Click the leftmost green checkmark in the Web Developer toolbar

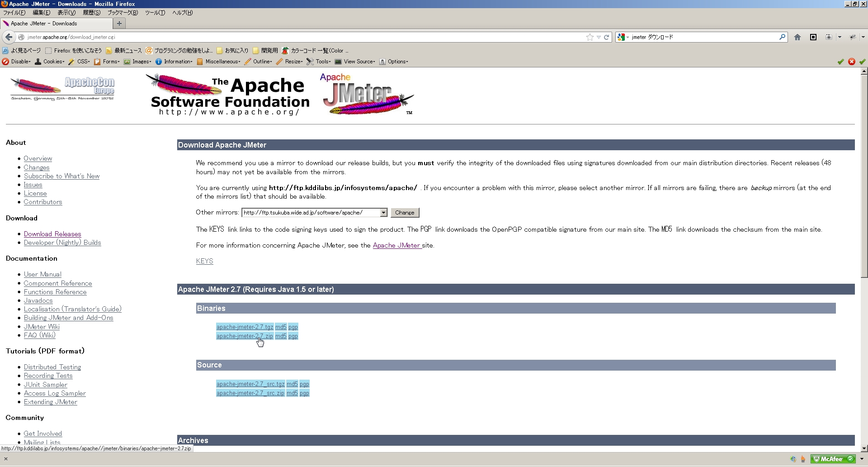pos(841,62)
